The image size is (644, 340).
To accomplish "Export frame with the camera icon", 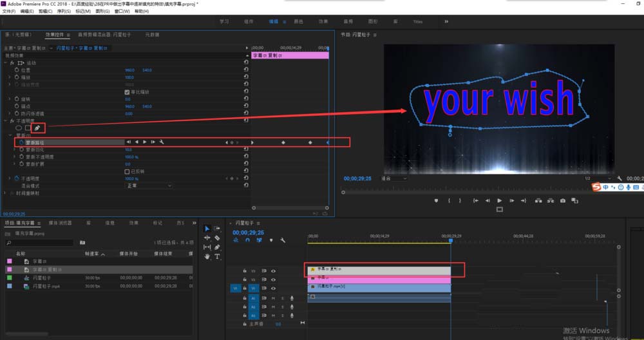I will click(563, 201).
